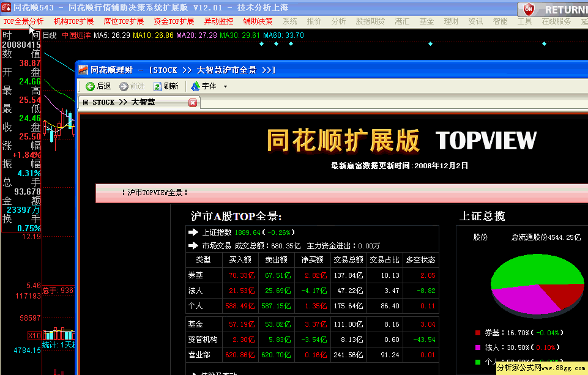This screenshot has height=375, width=588.
Task: Click the 20080415 date value
Action: (x=21, y=45)
